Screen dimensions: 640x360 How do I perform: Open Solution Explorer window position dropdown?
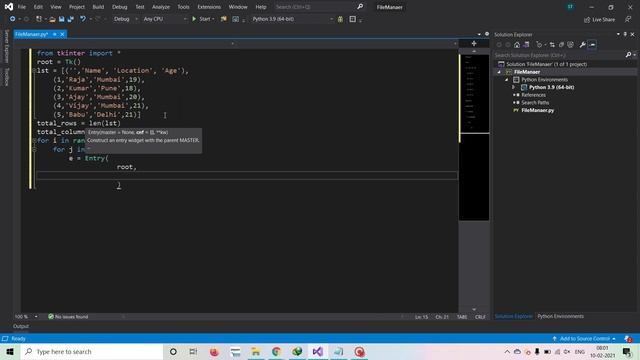point(618,35)
